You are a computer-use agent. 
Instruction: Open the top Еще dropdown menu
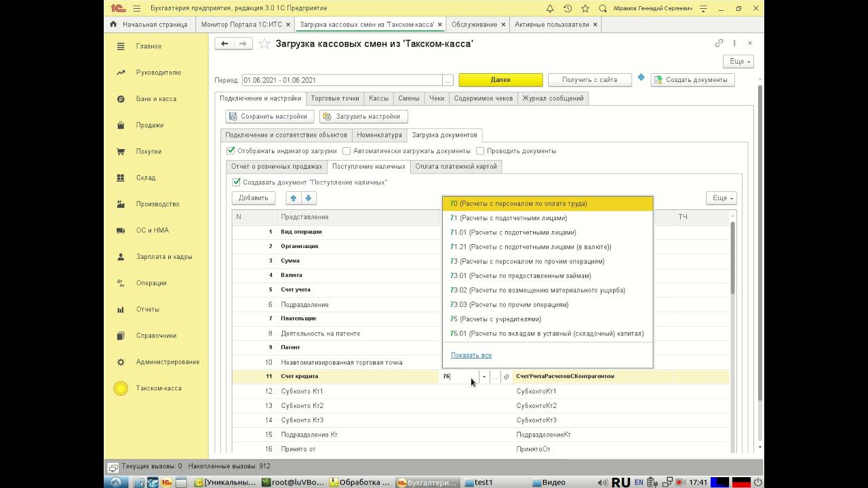point(738,61)
